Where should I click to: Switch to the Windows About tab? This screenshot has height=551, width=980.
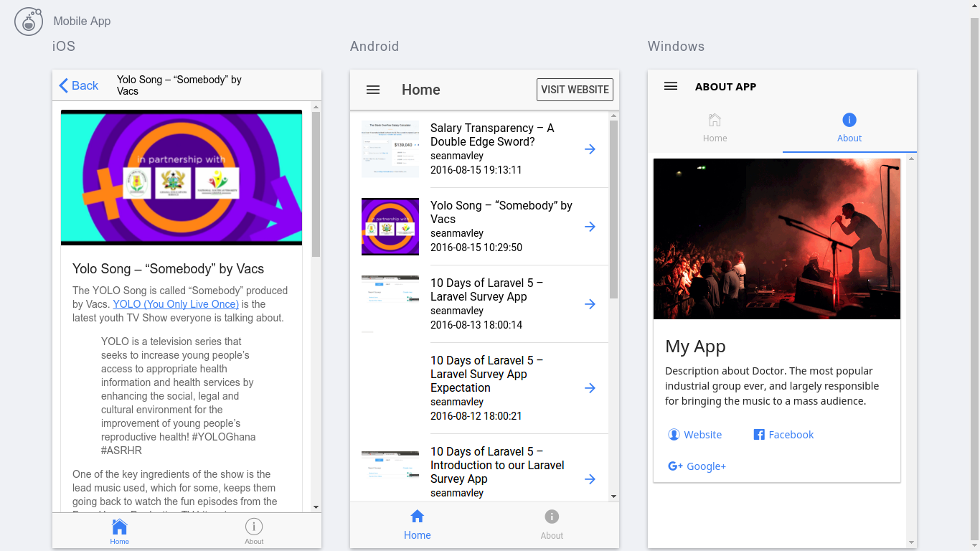[x=849, y=128]
